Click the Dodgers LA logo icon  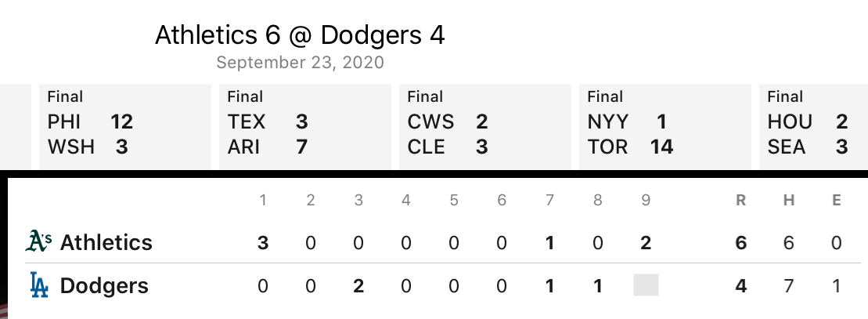39,285
